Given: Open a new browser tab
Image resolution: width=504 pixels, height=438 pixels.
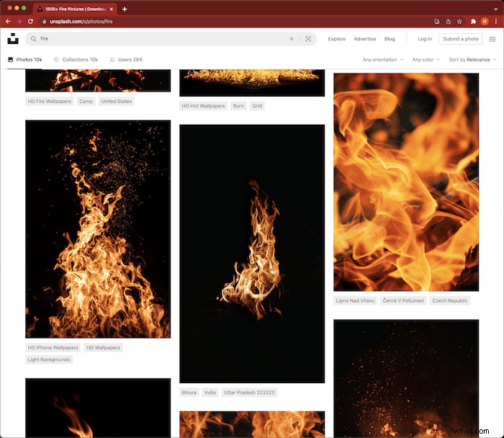Looking at the screenshot, I should point(125,9).
